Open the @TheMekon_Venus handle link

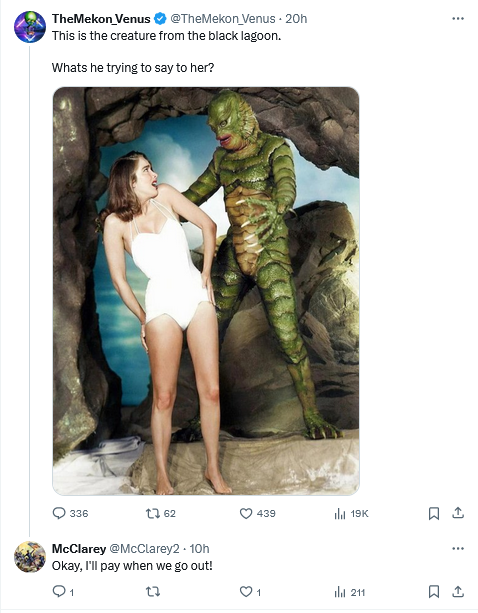(x=223, y=18)
